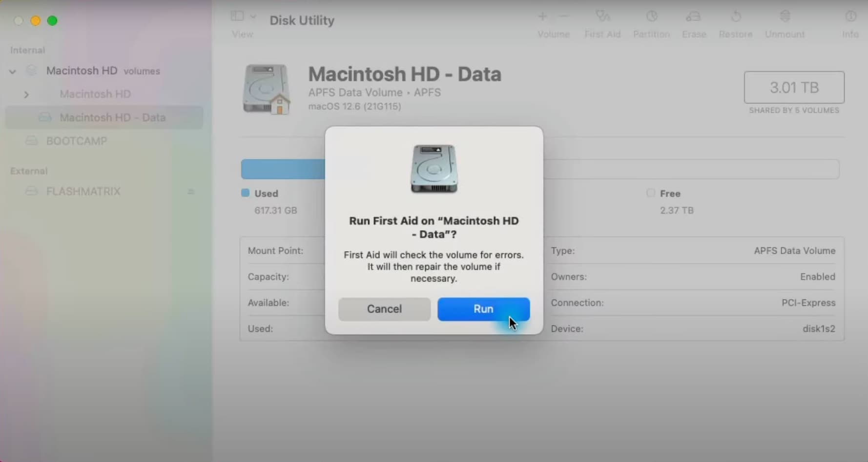The image size is (868, 462).
Task: Eject the FLASHMATRIX drive
Action: pos(191,192)
